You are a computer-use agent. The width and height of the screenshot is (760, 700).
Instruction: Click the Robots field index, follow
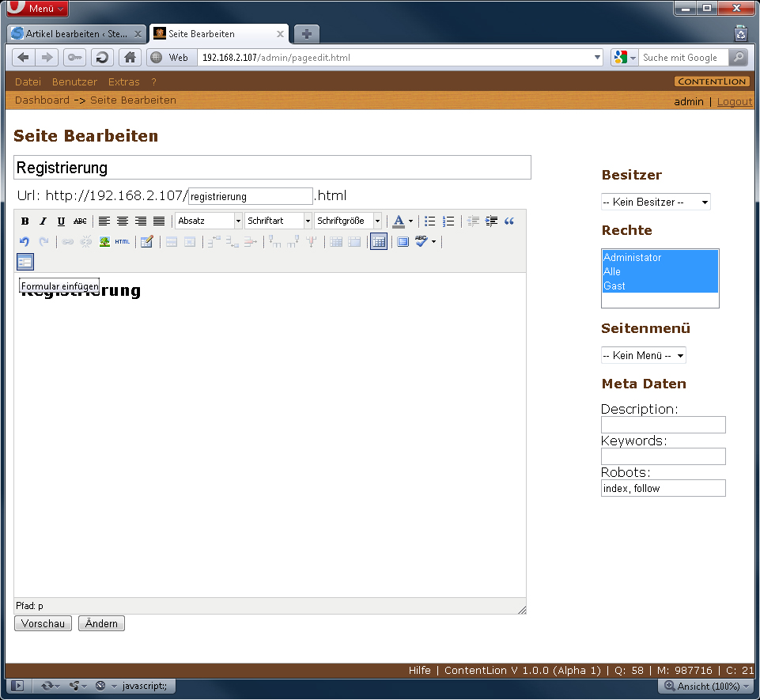pos(663,488)
